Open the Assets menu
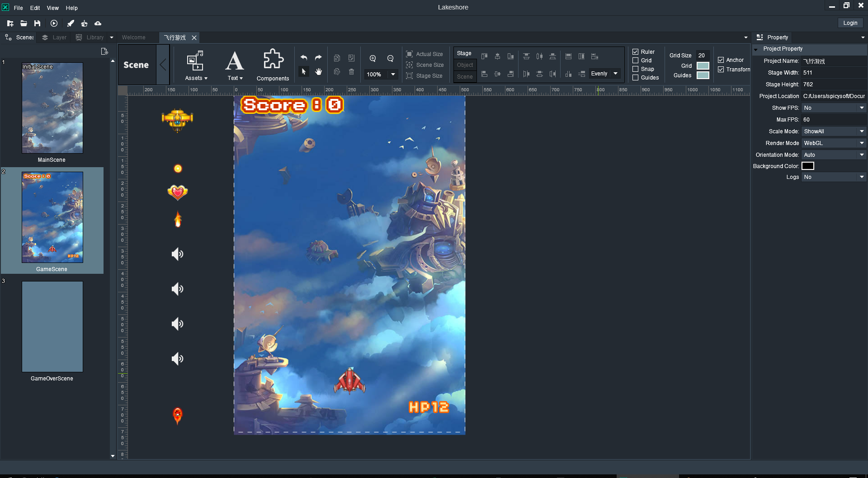 click(x=196, y=66)
